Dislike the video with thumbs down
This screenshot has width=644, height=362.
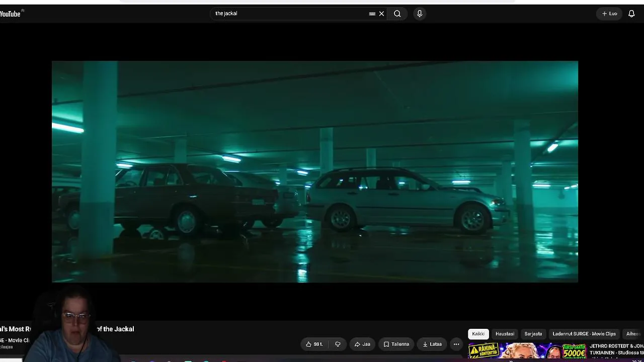(x=338, y=344)
